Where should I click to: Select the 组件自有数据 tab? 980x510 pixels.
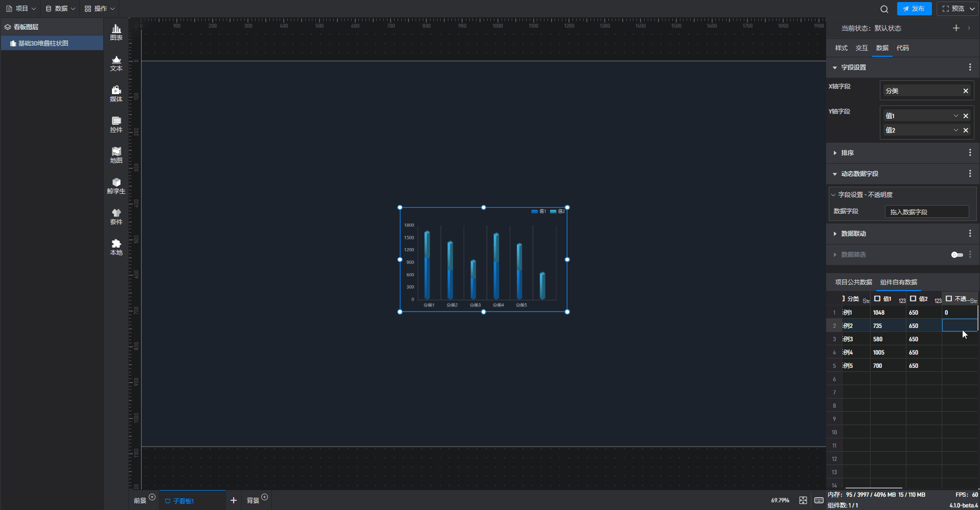point(898,282)
